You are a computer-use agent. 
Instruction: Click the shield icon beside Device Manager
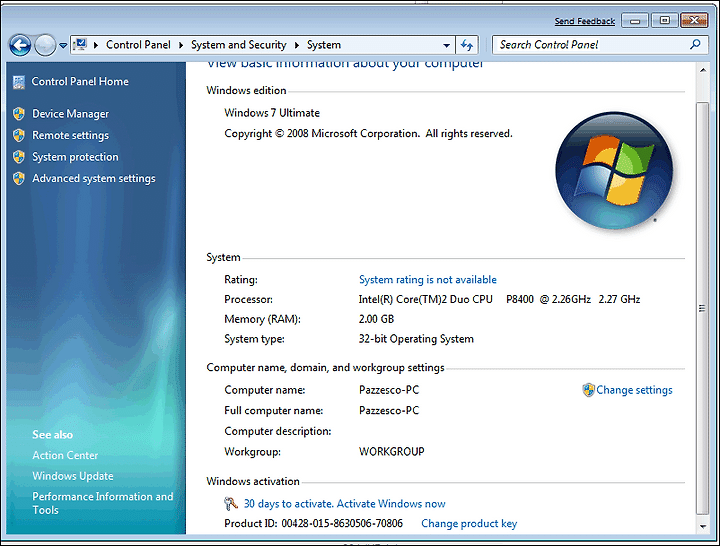(x=19, y=113)
